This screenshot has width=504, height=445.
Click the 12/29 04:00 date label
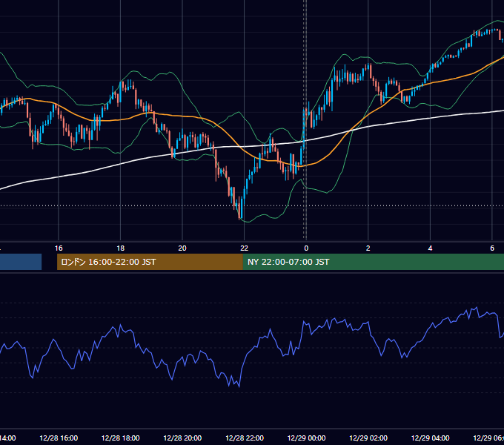coord(430,438)
